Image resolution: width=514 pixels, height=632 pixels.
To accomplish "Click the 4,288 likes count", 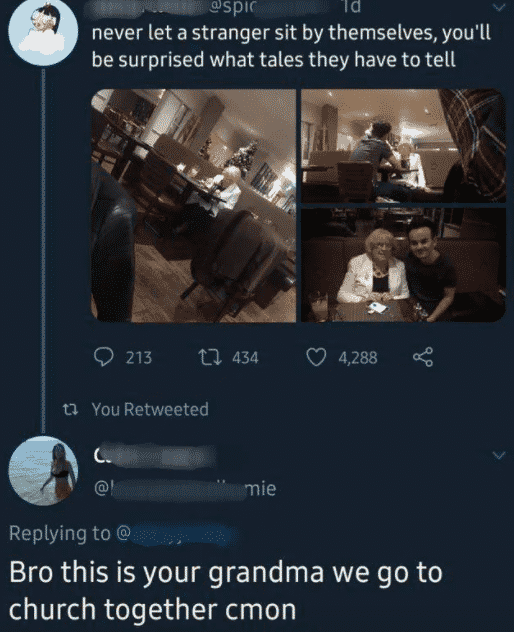I will [x=358, y=358].
